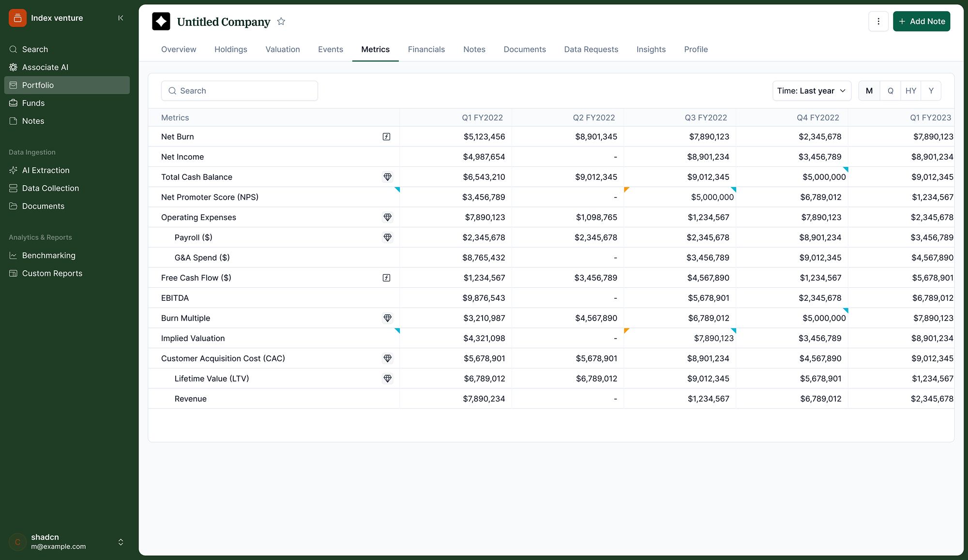Select the M monthly period toggle

click(869, 91)
